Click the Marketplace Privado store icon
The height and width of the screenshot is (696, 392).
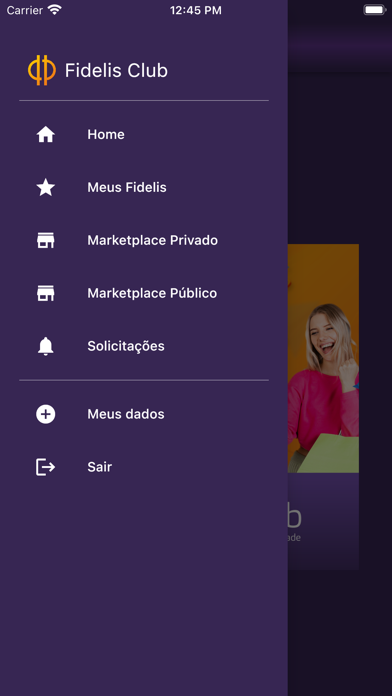tap(45, 240)
